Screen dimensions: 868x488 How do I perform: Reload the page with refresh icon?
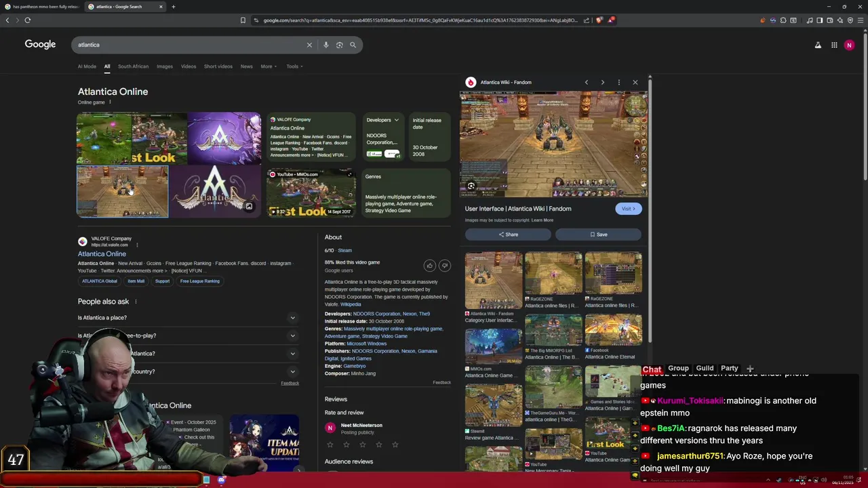(28, 20)
